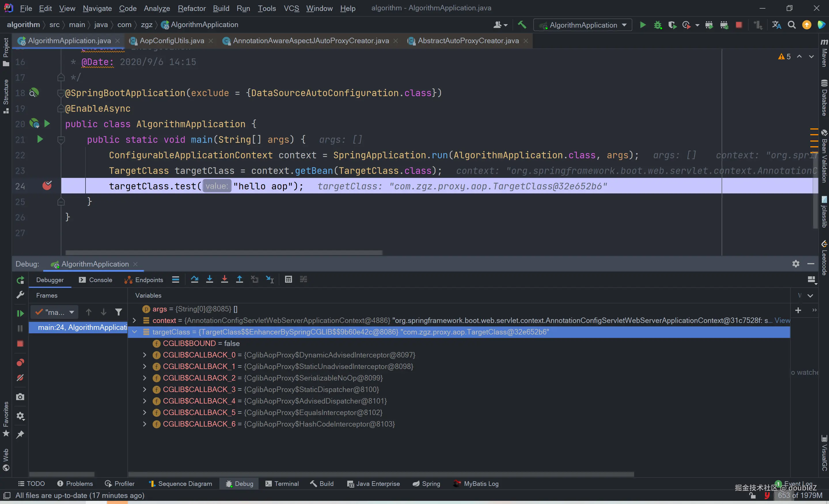Click the Build project hammer icon
Screen dimensions: 829x504
pos(522,25)
